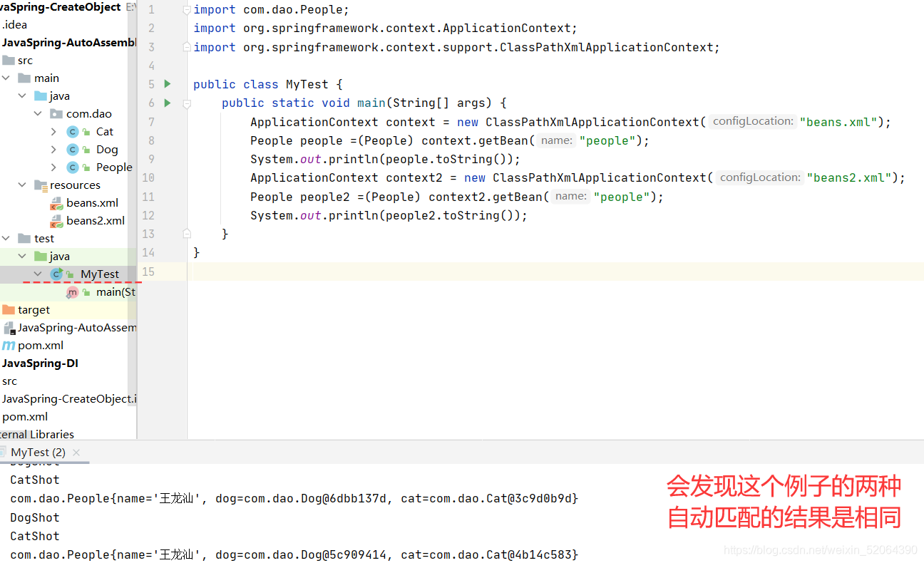Click "beans.xml" string on line 7
924x563 pixels.
[x=838, y=122]
